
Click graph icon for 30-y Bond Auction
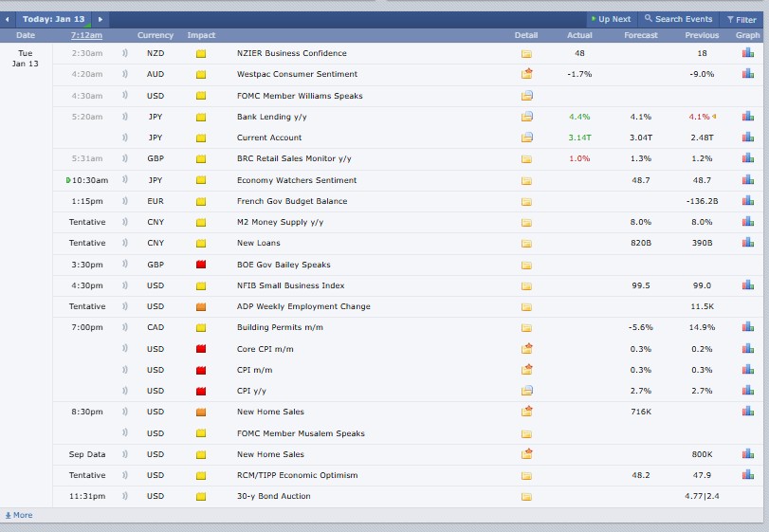[x=747, y=496]
